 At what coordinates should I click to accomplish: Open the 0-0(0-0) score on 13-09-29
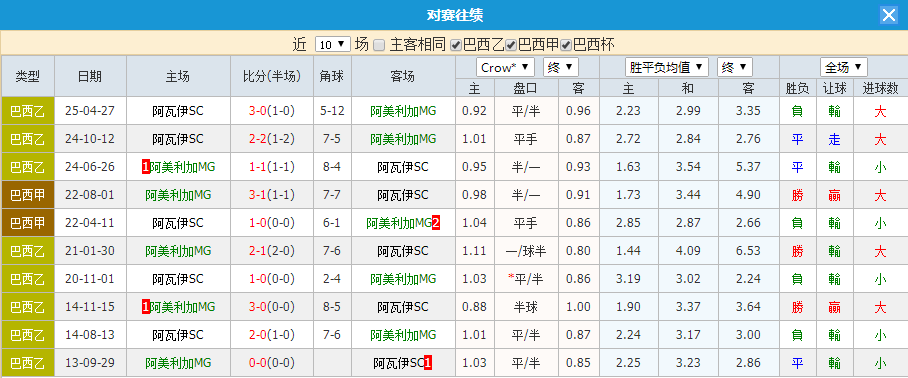point(272,363)
